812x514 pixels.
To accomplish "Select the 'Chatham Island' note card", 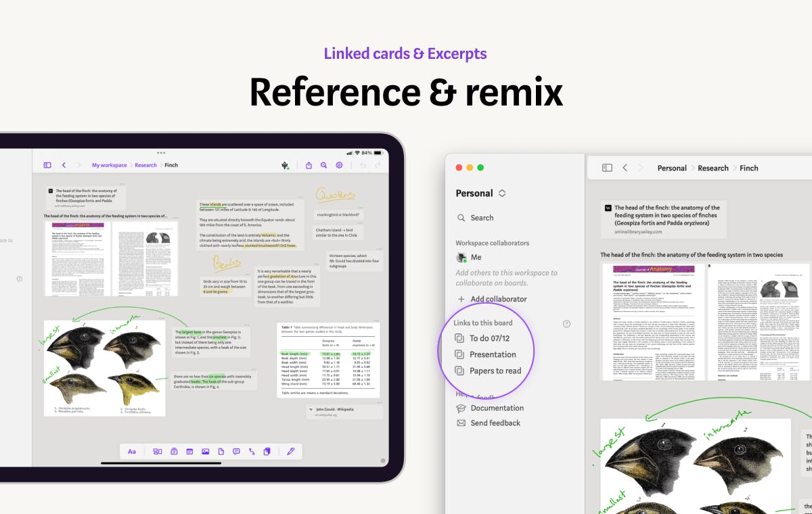I will [340, 233].
